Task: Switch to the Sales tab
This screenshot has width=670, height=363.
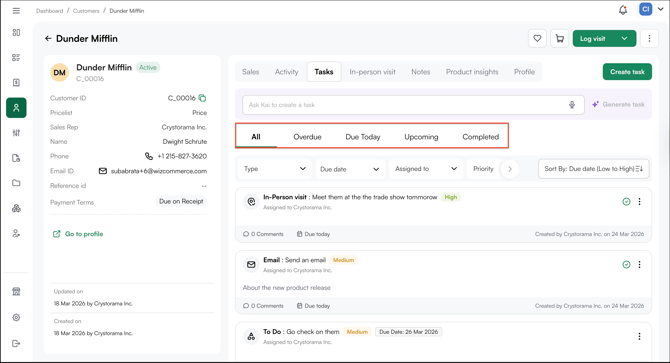Action: (250, 72)
